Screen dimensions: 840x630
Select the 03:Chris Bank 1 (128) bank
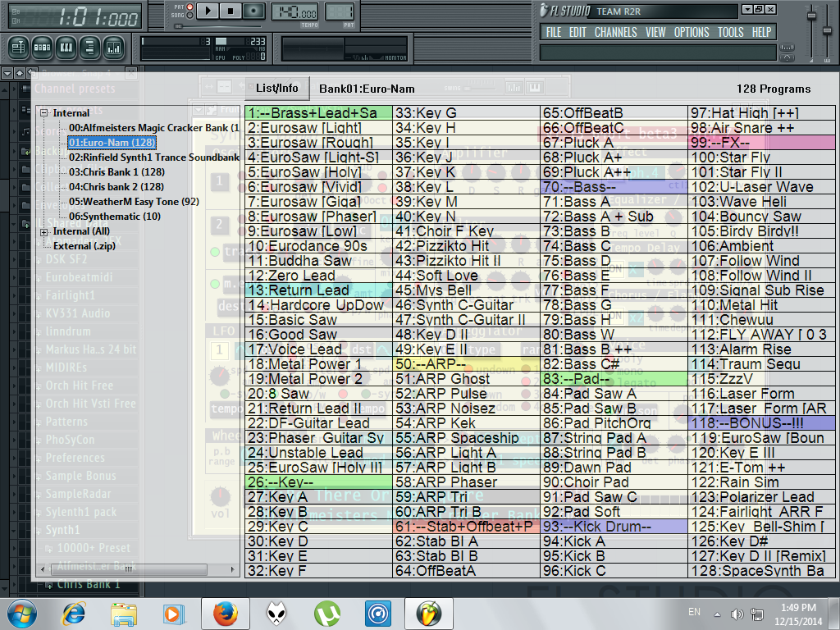(116, 172)
